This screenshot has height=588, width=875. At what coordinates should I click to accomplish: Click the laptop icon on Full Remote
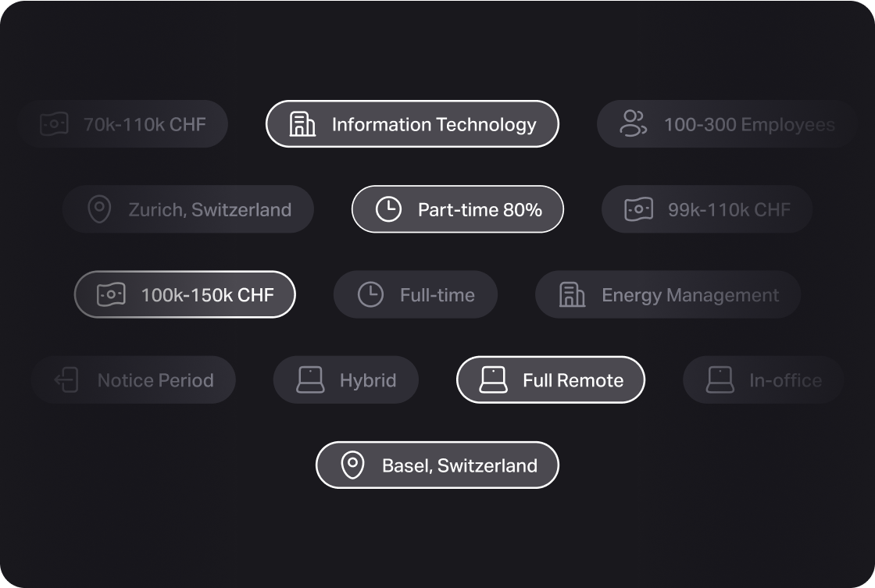pyautogui.click(x=493, y=380)
